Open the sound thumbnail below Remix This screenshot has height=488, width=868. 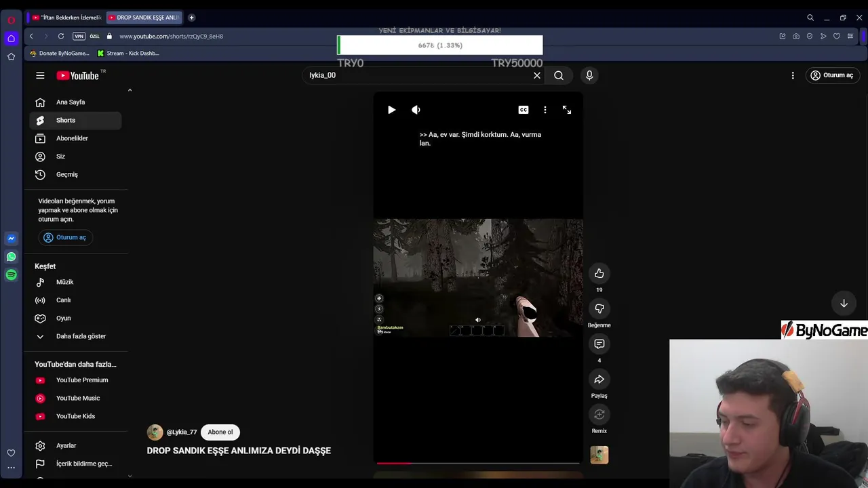(599, 455)
